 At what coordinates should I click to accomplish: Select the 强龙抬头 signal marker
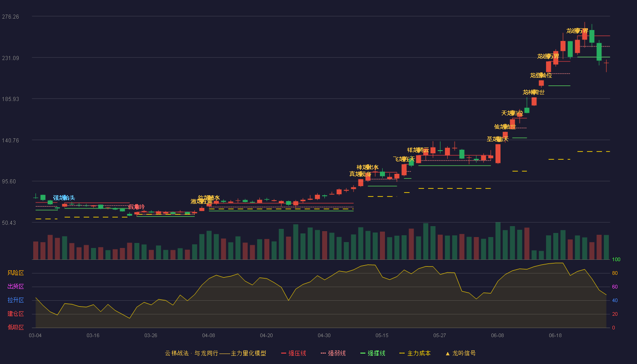[64, 197]
